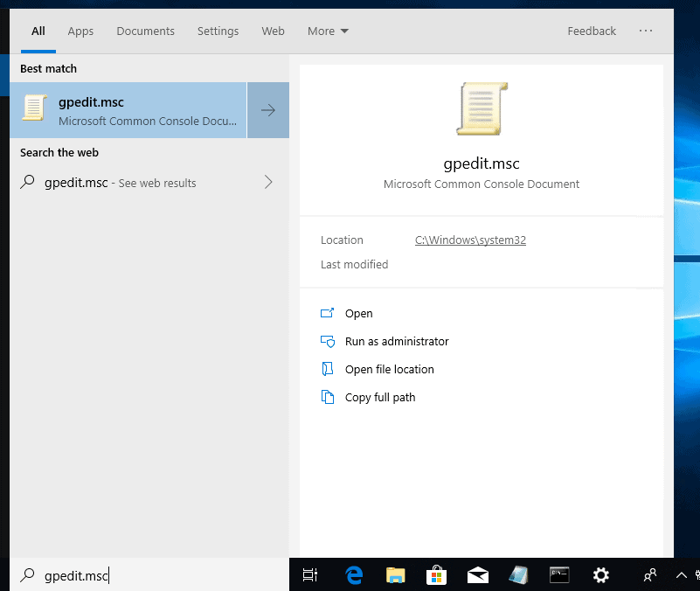Open the tilted notepad taskbar app

point(519,575)
